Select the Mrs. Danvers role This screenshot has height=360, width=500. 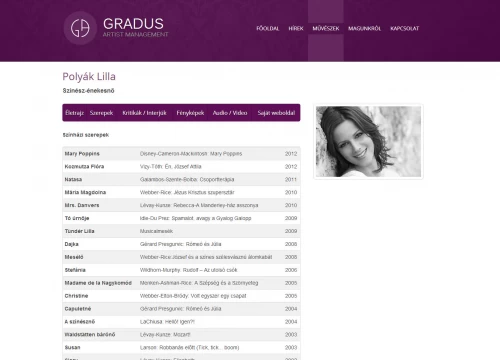click(82, 205)
